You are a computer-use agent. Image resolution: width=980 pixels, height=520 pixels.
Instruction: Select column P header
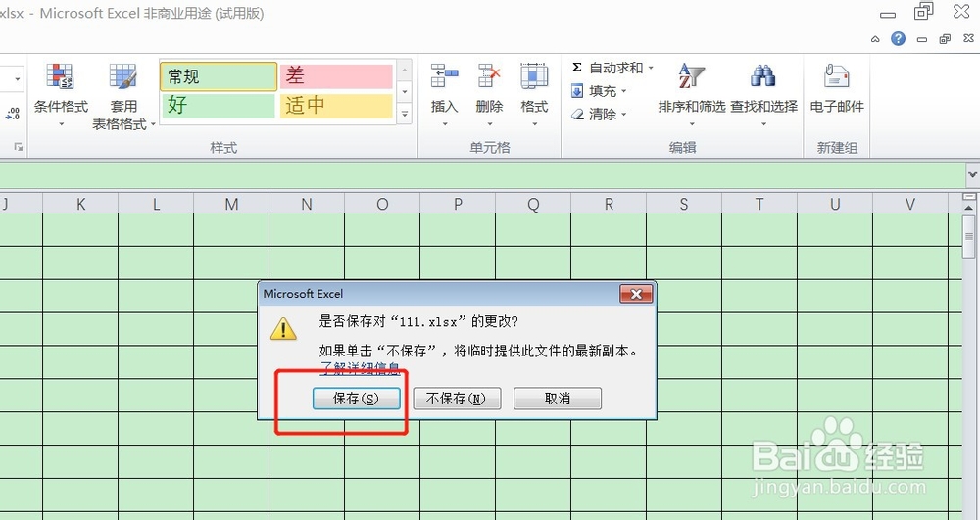tap(458, 204)
